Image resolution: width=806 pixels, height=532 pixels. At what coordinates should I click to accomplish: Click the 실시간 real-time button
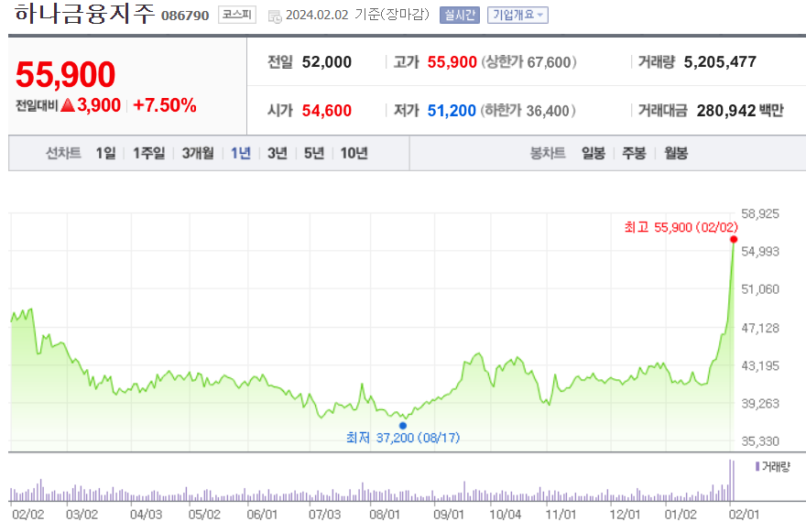tap(460, 15)
